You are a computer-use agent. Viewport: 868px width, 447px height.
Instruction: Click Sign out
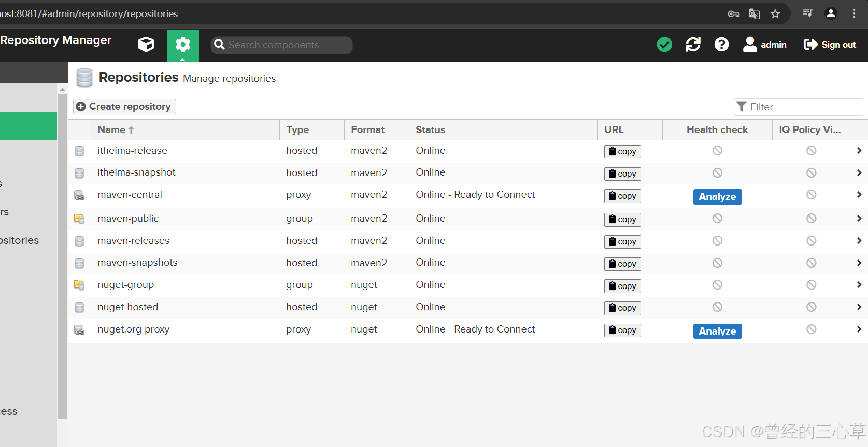click(x=830, y=45)
